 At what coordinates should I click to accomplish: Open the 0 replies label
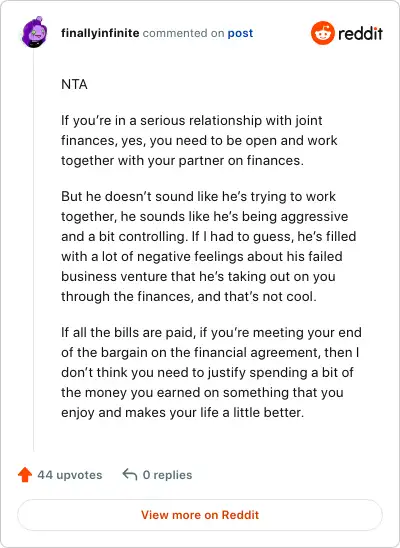(x=167, y=475)
